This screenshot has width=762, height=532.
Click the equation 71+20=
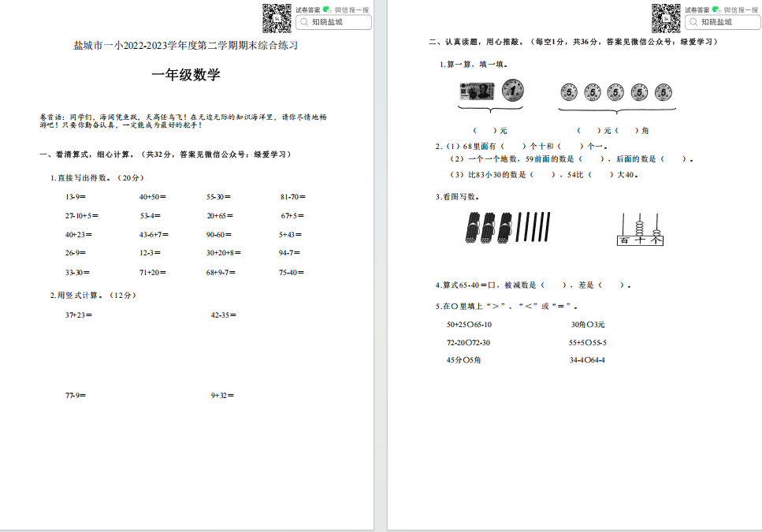click(x=153, y=273)
